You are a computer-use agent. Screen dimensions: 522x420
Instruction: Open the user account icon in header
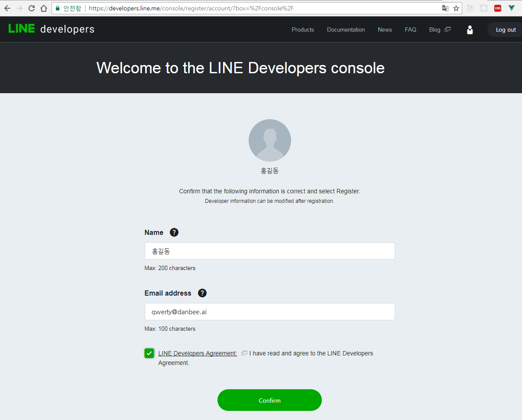[470, 30]
